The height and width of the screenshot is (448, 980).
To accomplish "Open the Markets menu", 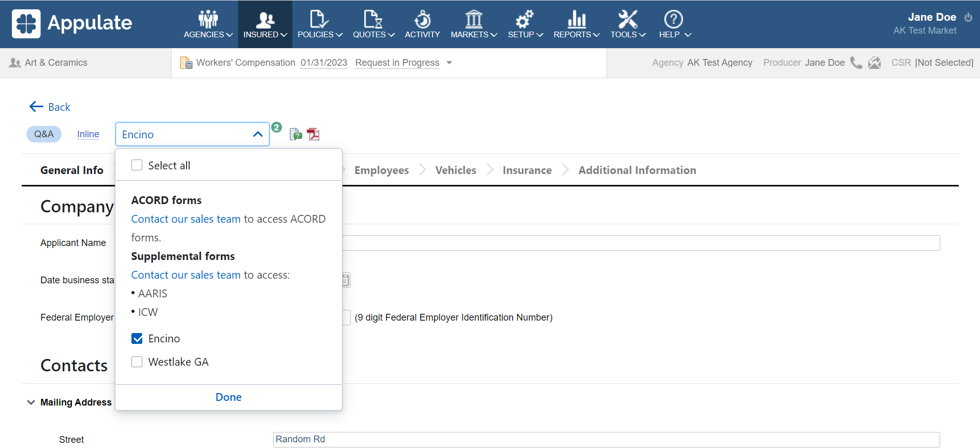I will pyautogui.click(x=474, y=24).
